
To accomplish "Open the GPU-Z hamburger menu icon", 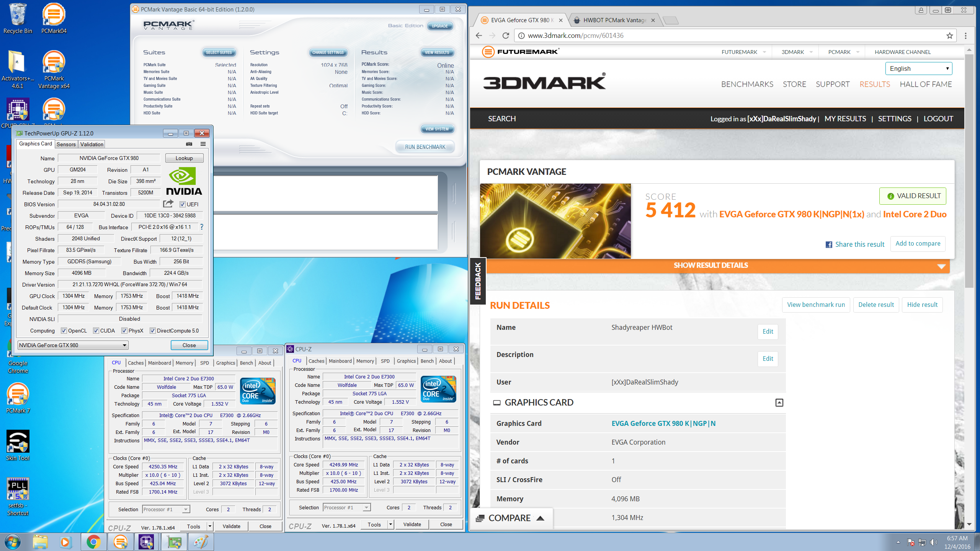I will [x=203, y=144].
